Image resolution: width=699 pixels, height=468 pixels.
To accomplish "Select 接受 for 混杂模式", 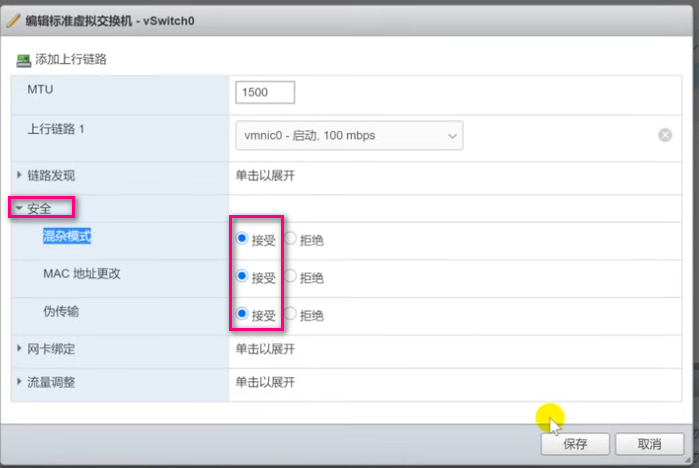I will 242,238.
